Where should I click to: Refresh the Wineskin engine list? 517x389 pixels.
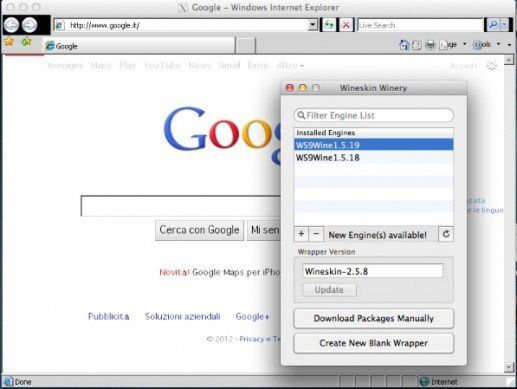[x=446, y=234]
